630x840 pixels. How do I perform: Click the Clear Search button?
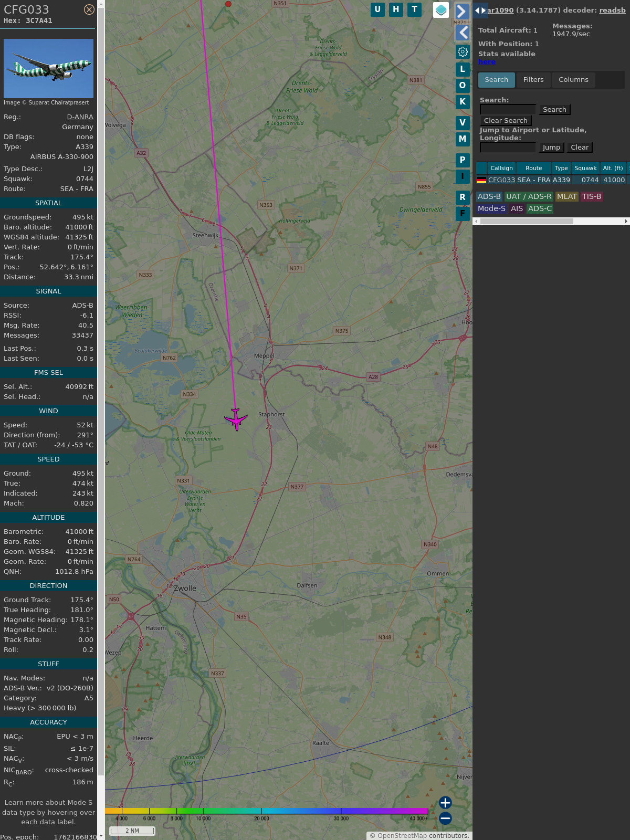pyautogui.click(x=506, y=121)
